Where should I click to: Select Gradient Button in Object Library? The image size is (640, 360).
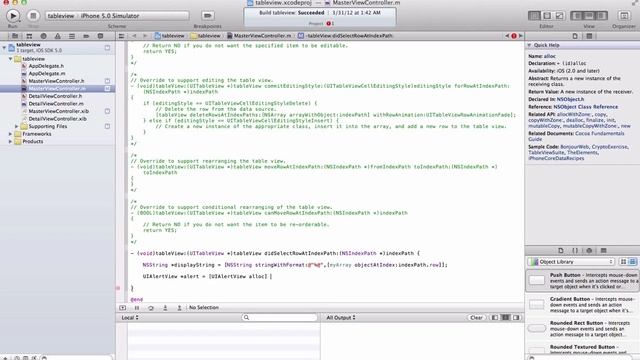pyautogui.click(x=582, y=304)
